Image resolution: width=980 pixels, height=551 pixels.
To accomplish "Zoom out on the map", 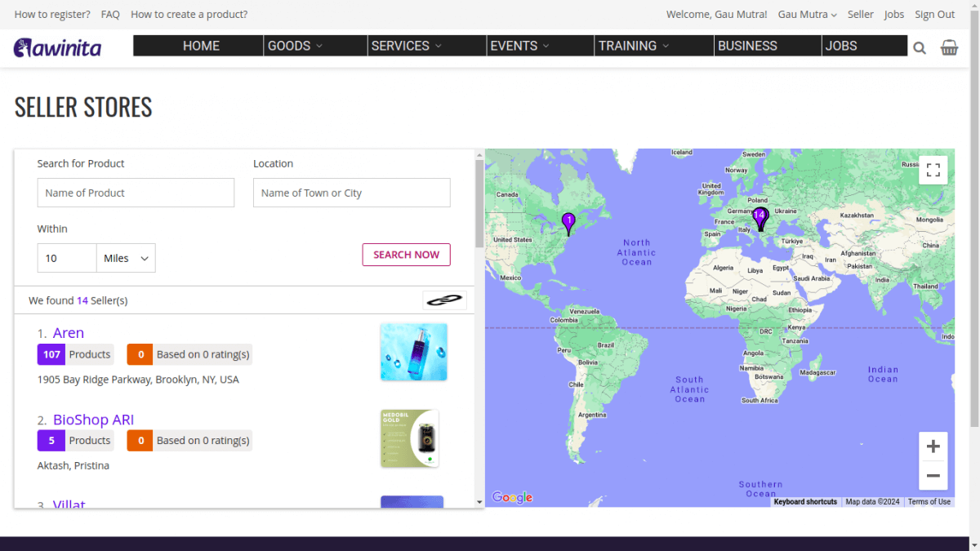I will click(x=933, y=475).
